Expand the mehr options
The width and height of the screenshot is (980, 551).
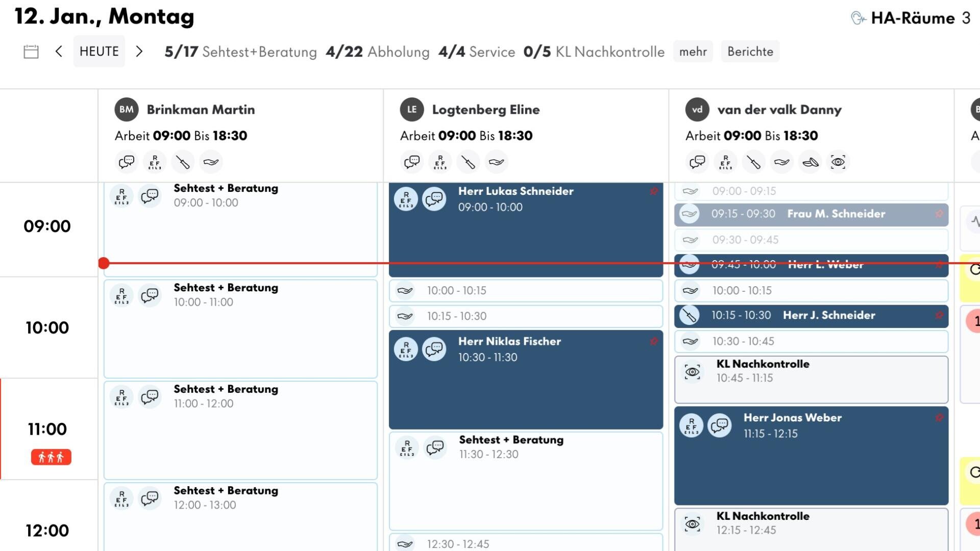tap(693, 51)
